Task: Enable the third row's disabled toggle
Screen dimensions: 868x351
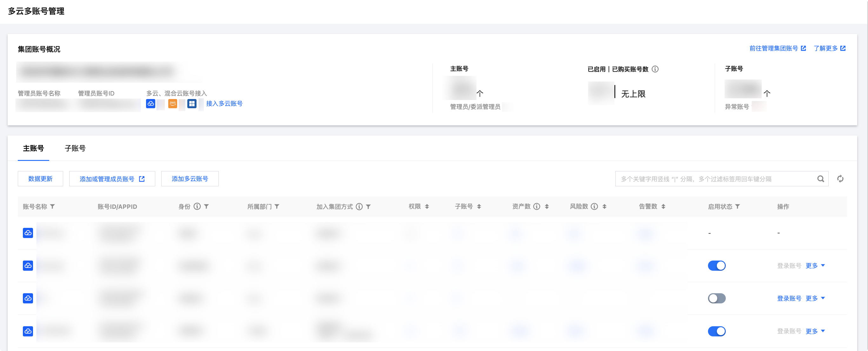Action: [716, 298]
